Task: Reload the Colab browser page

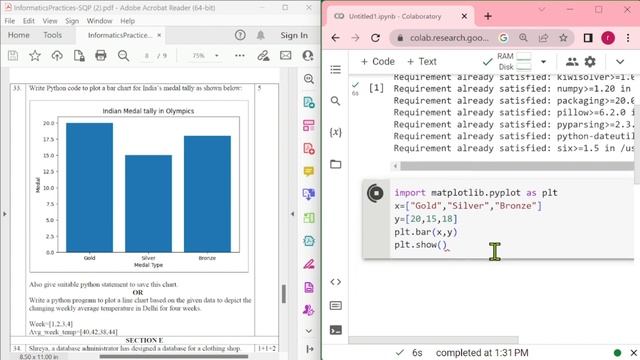Action: (376, 38)
